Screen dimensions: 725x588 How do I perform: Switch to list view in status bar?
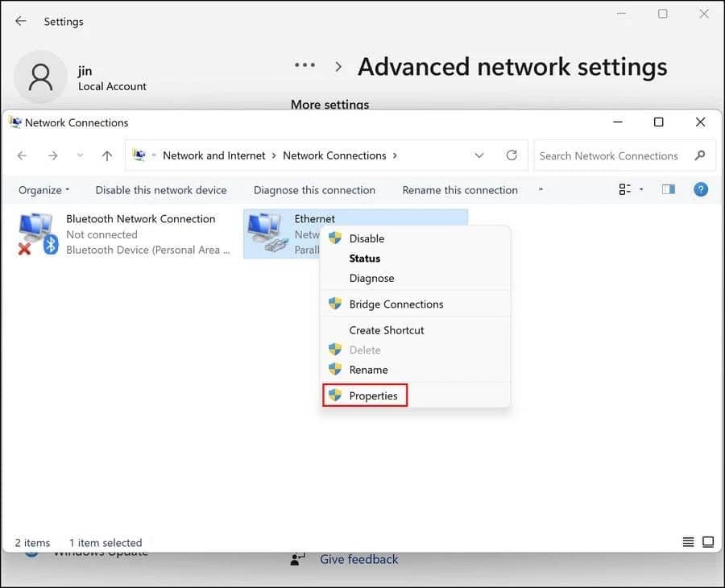pyautogui.click(x=687, y=542)
